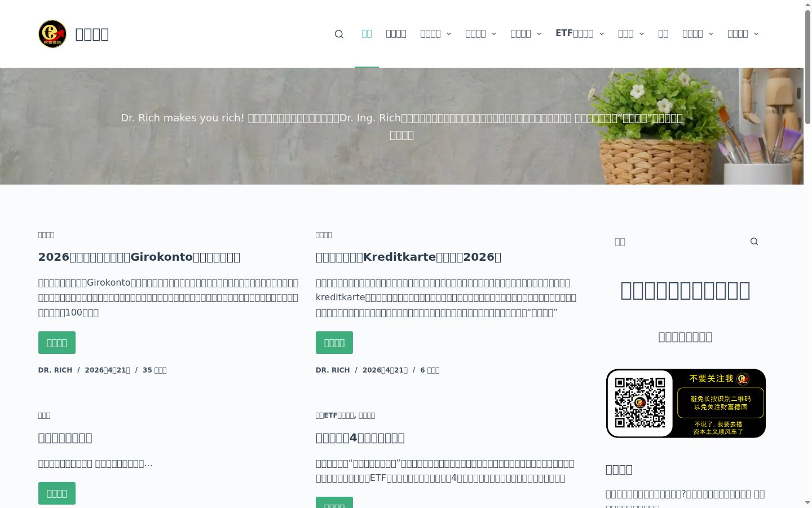This screenshot has width=812, height=508.
Task: Open the 6 comments link
Action: 430,370
